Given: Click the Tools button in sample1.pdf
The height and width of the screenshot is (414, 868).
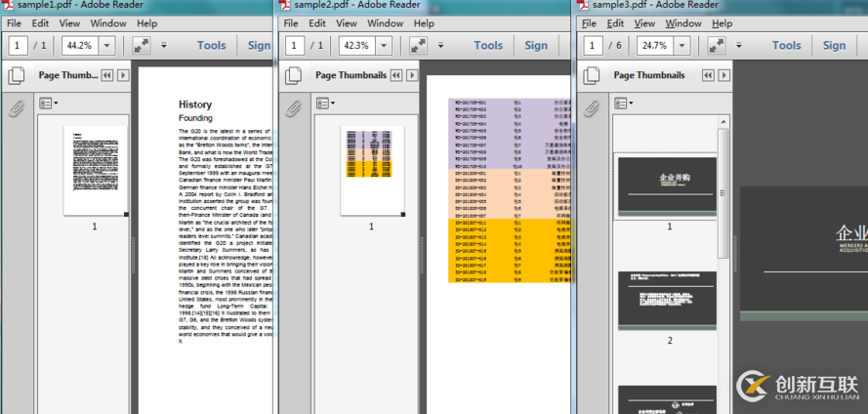Looking at the screenshot, I should tap(211, 45).
